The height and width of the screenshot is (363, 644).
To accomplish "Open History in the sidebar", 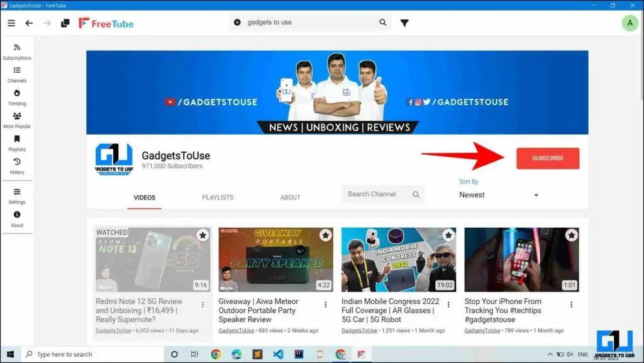I will pyautogui.click(x=17, y=166).
